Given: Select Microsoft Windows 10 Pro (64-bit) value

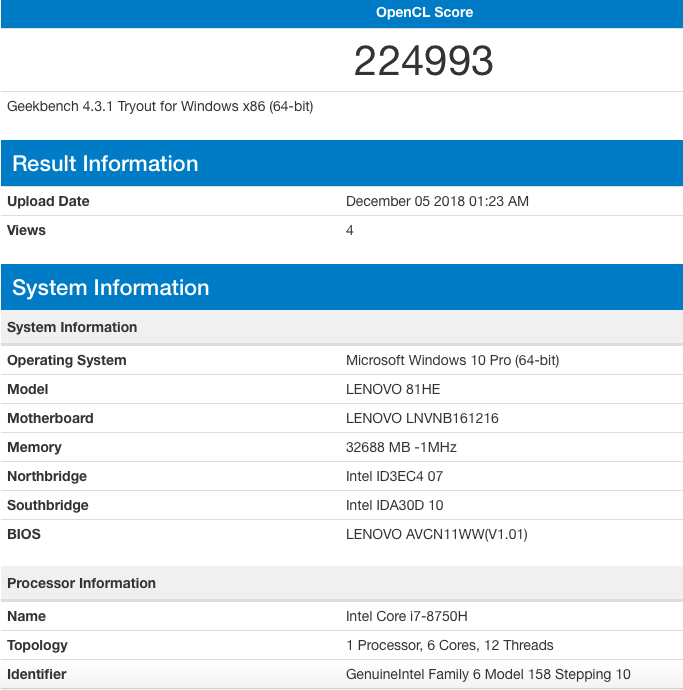Looking at the screenshot, I should click(452, 360).
